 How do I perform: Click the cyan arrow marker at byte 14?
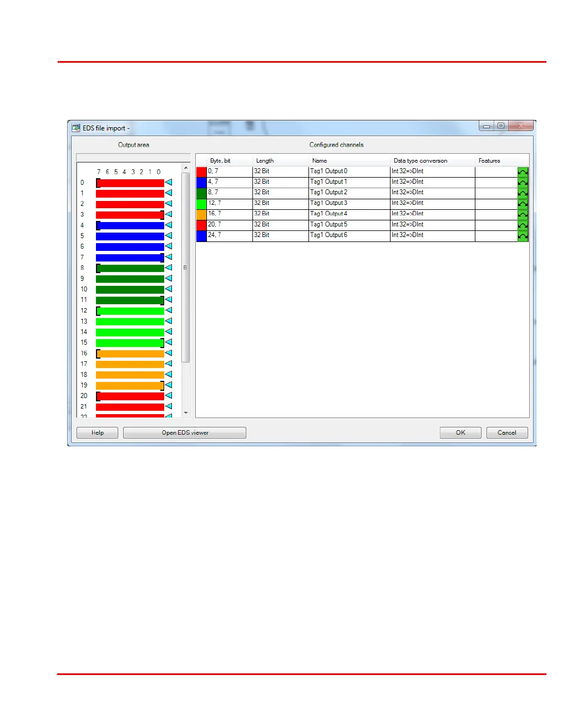pos(169,332)
